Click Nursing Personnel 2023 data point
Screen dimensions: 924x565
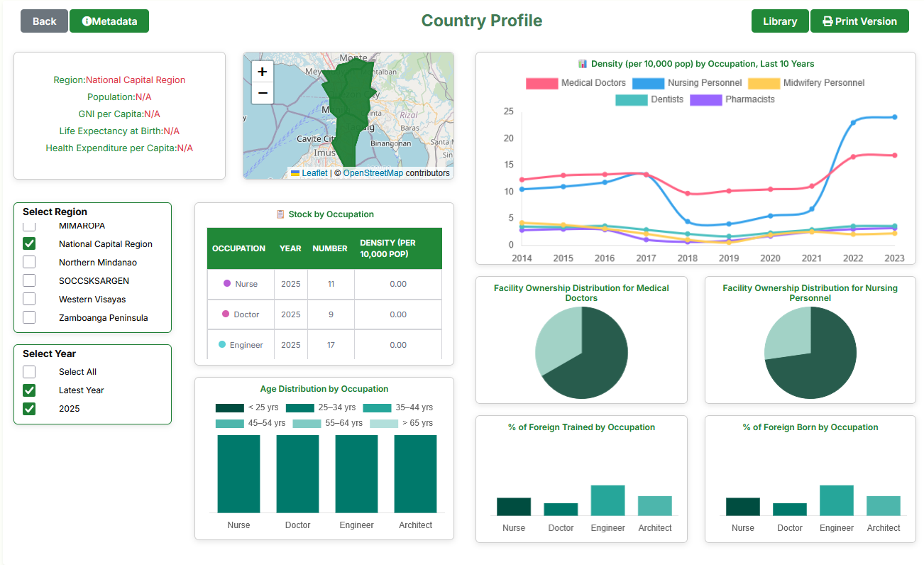tap(894, 117)
